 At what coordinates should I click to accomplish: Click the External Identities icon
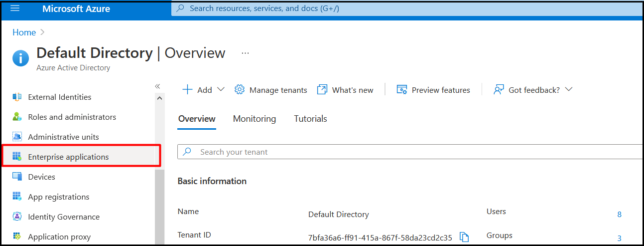[x=17, y=97]
